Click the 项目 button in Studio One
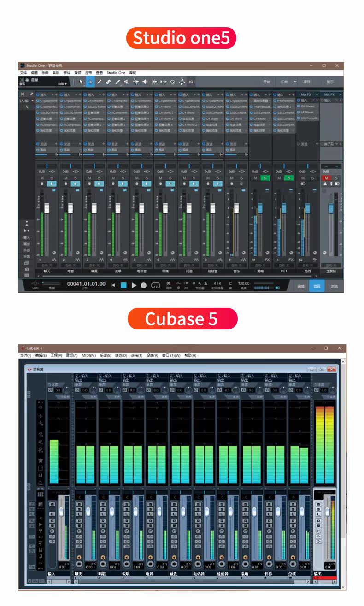The width and height of the screenshot is (364, 606). (307, 82)
